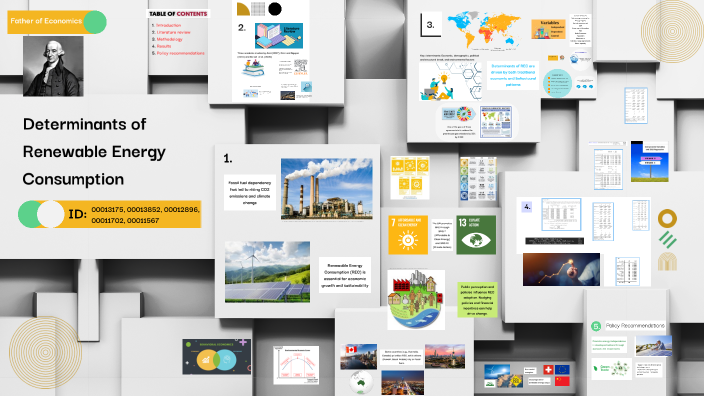Jump to '5. Policy recommendations' in contents
The height and width of the screenshot is (396, 704).
point(178,53)
